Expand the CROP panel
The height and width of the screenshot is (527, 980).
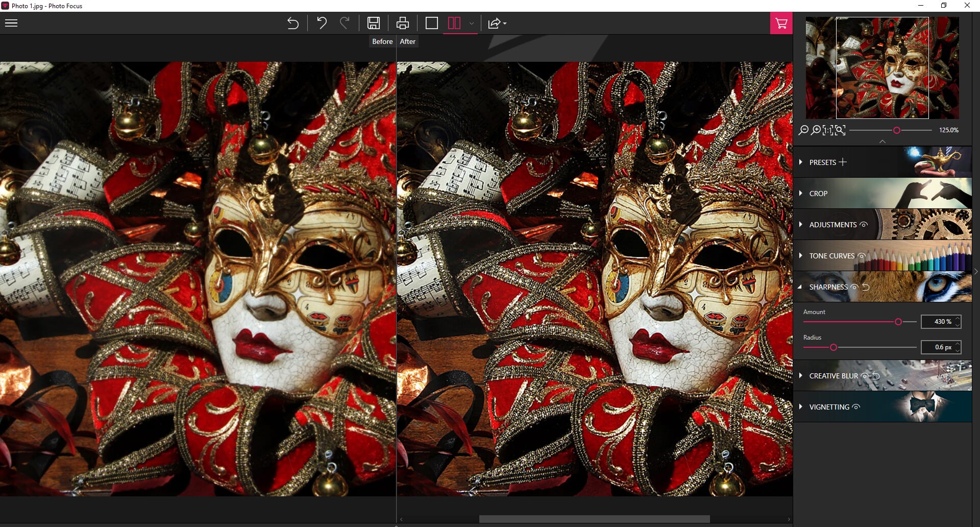[x=801, y=193]
